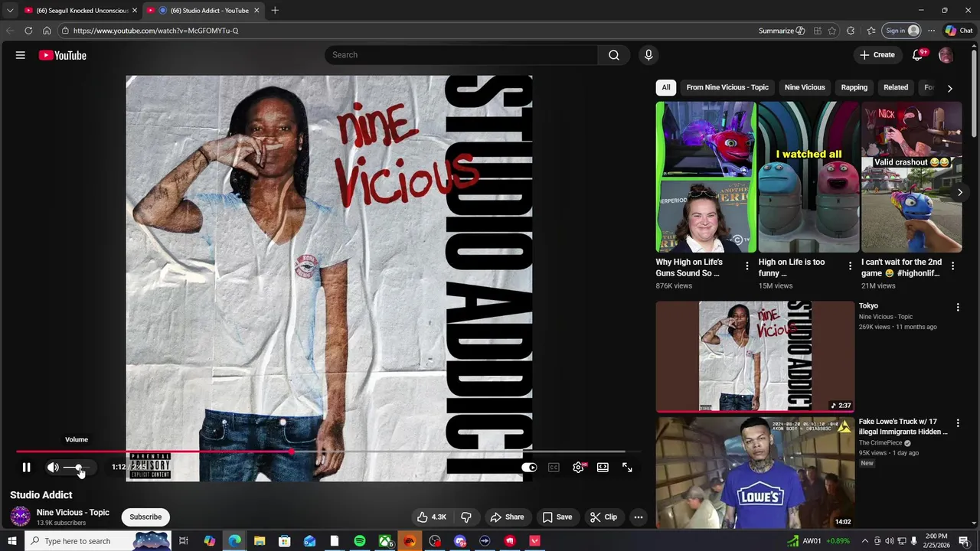The height and width of the screenshot is (551, 980).
Task: Click the Nine Vicious channel avatar
Action: (21, 517)
